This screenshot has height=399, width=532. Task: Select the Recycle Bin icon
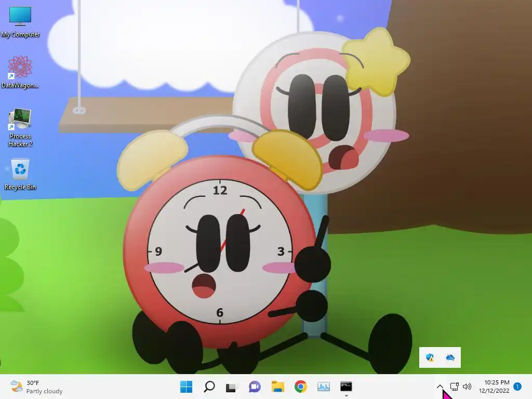coord(20,175)
